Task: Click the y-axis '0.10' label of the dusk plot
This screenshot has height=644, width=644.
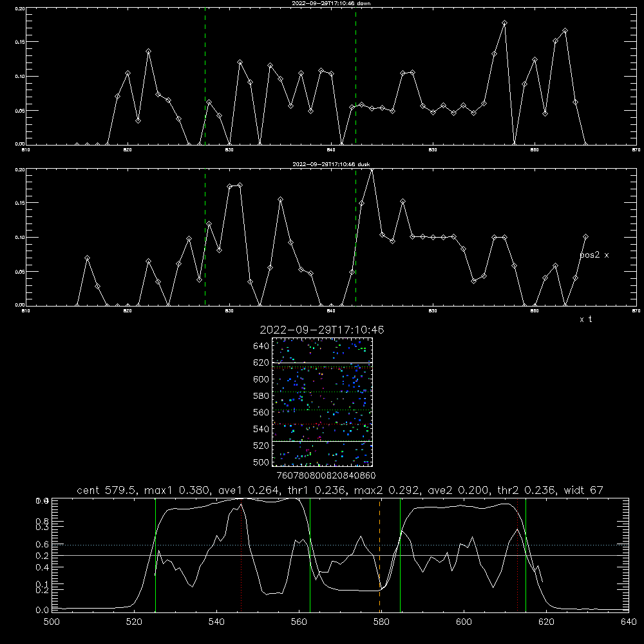Action: 20,238
